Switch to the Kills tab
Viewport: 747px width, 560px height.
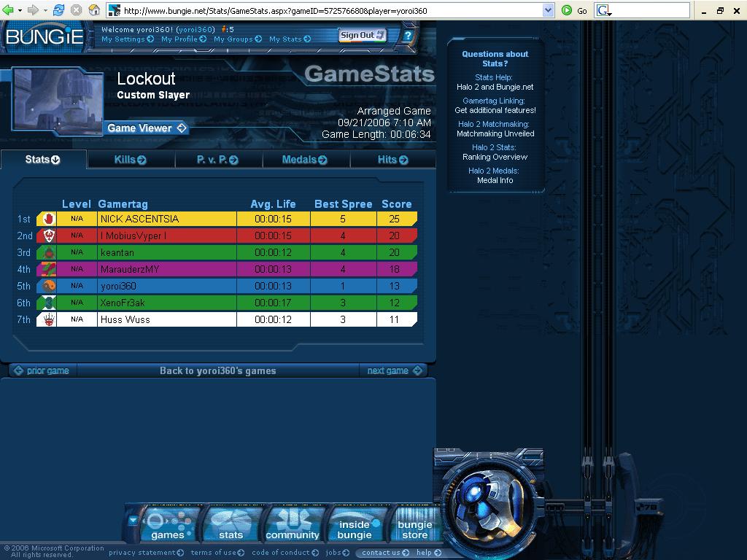click(131, 160)
